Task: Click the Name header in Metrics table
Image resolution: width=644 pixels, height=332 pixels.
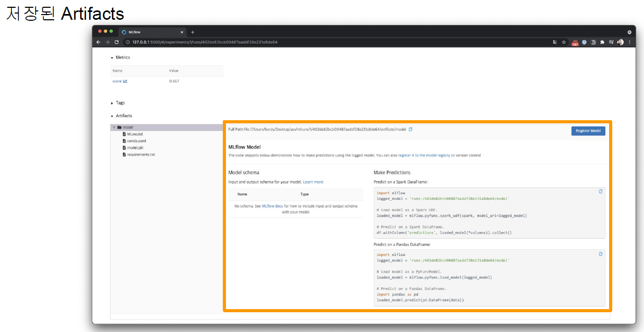Action: pyautogui.click(x=117, y=71)
